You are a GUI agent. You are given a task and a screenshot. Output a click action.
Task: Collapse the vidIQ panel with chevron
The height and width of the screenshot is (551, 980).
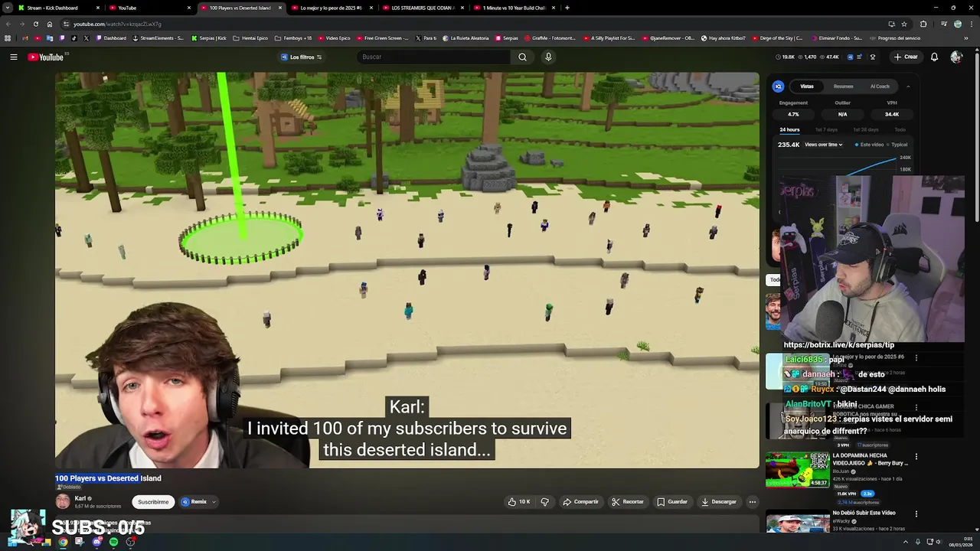click(x=908, y=86)
